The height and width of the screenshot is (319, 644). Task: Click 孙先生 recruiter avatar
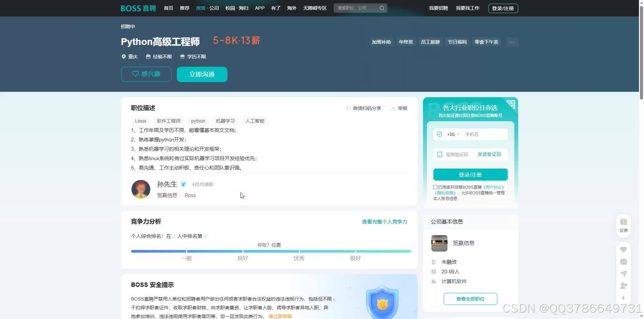point(141,189)
